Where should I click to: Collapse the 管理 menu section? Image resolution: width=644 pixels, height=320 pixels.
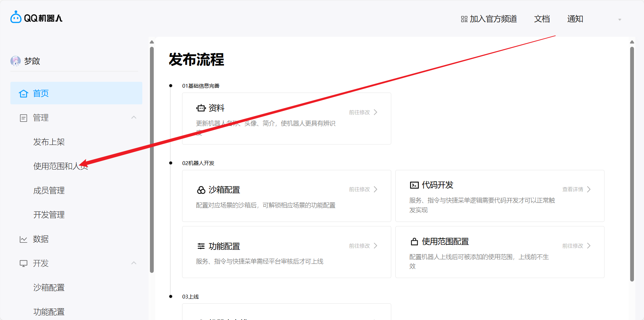click(134, 118)
